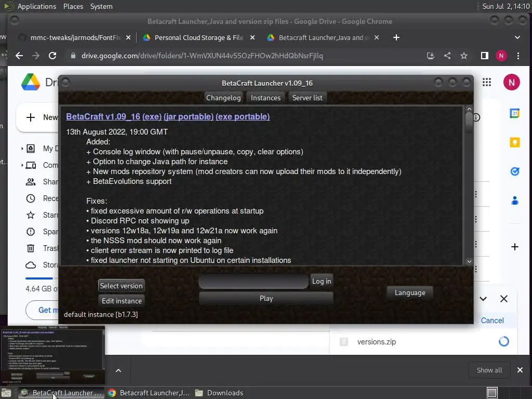Image resolution: width=532 pixels, height=399 pixels.
Task: Click Chrome's back arrow
Action: point(19,56)
